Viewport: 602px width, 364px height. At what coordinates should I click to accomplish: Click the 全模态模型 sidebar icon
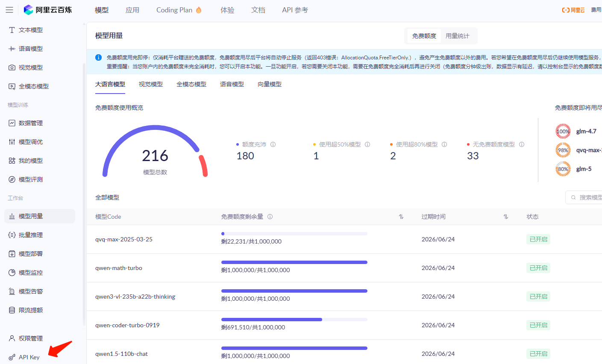12,86
